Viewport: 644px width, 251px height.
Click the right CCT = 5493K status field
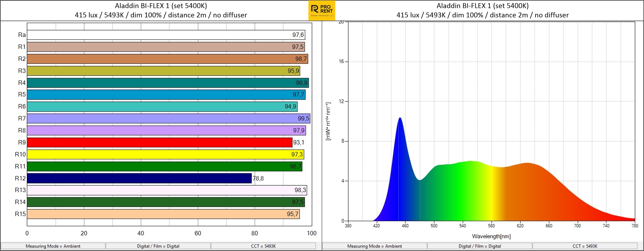pyautogui.click(x=585, y=246)
